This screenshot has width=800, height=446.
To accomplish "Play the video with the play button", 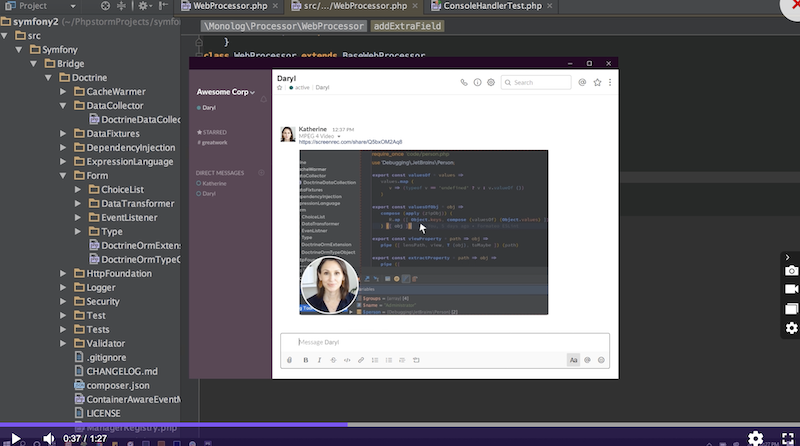I will click(15, 438).
